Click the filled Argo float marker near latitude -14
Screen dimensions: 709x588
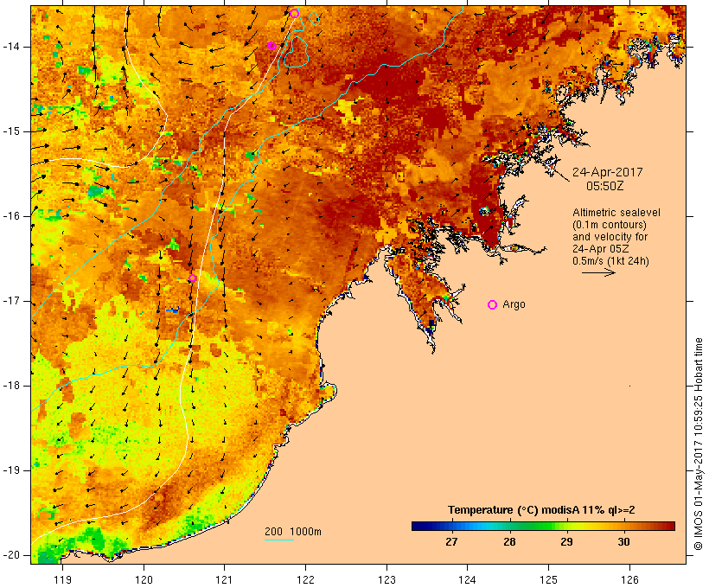271,46
